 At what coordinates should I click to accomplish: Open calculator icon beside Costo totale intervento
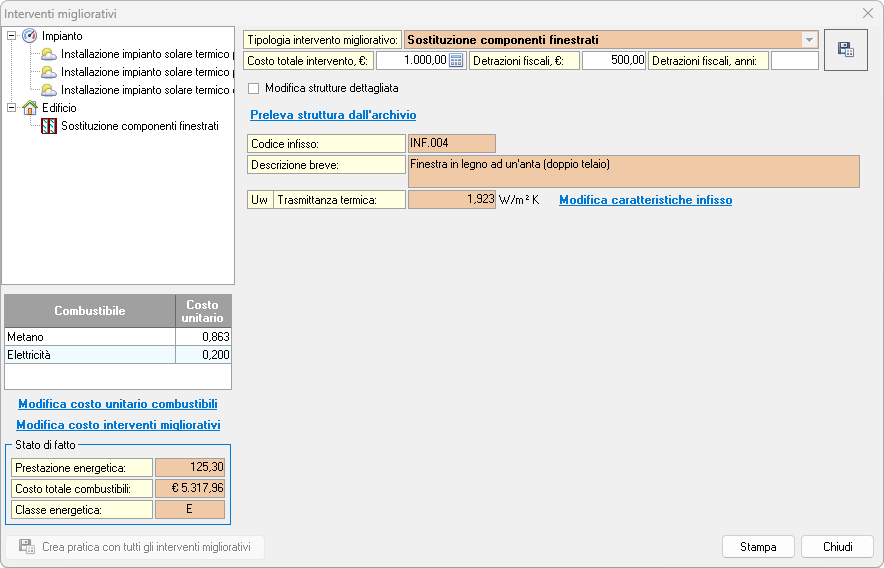point(456,61)
